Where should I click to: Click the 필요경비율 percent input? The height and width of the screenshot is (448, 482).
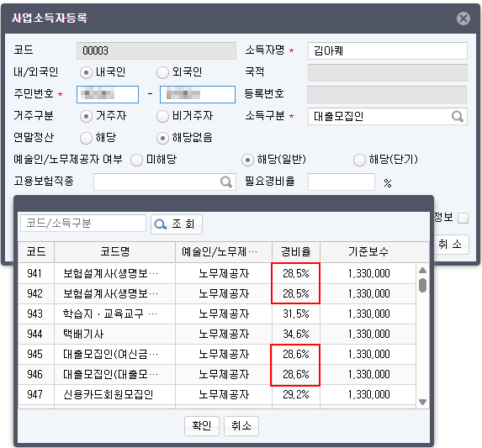click(x=342, y=182)
